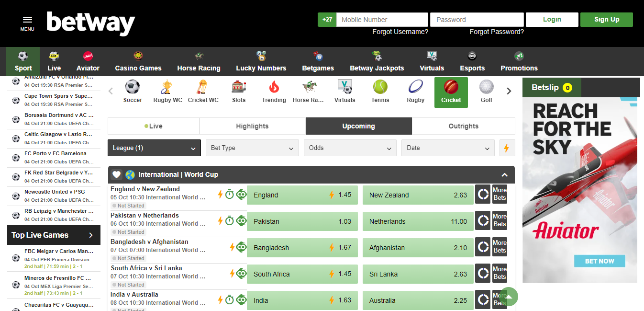The height and width of the screenshot is (311, 644).
Task: Click eye icon in South Africa v Sri Lanka row
Action: click(x=241, y=273)
